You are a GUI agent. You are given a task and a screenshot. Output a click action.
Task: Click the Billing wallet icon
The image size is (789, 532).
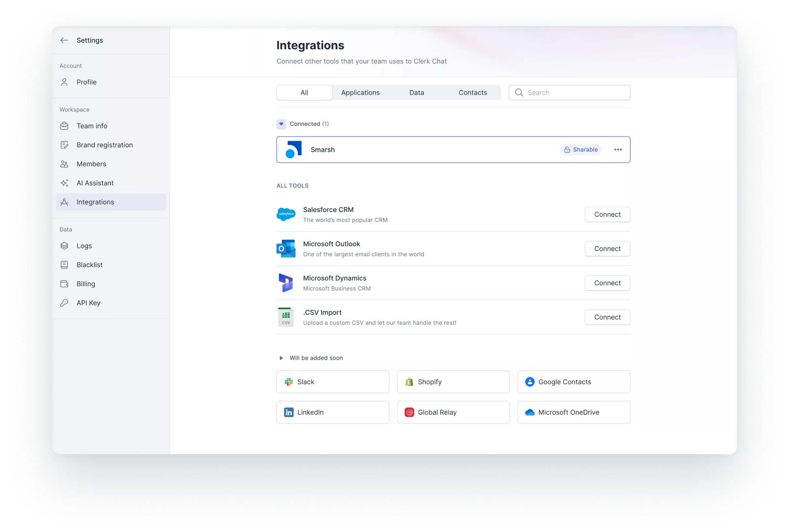64,284
